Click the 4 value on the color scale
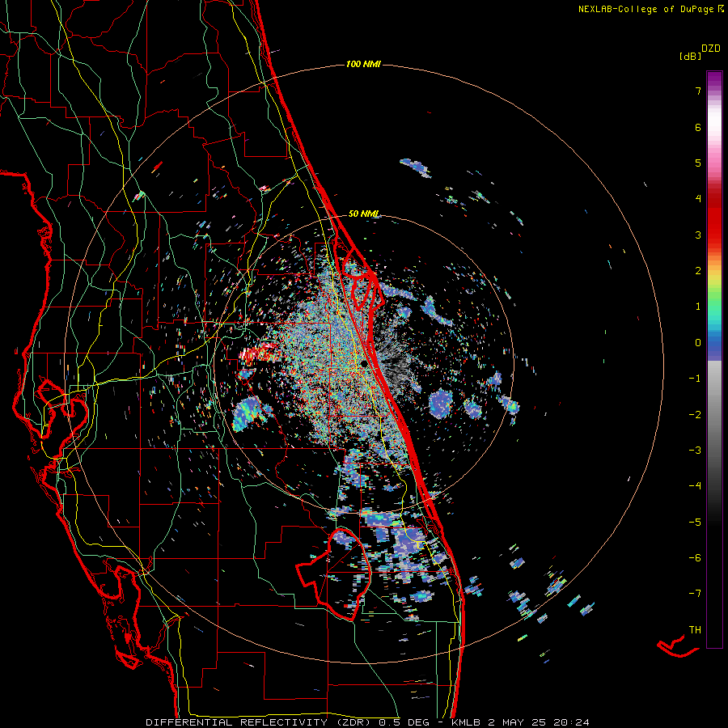The width and height of the screenshot is (728, 728). point(698,199)
